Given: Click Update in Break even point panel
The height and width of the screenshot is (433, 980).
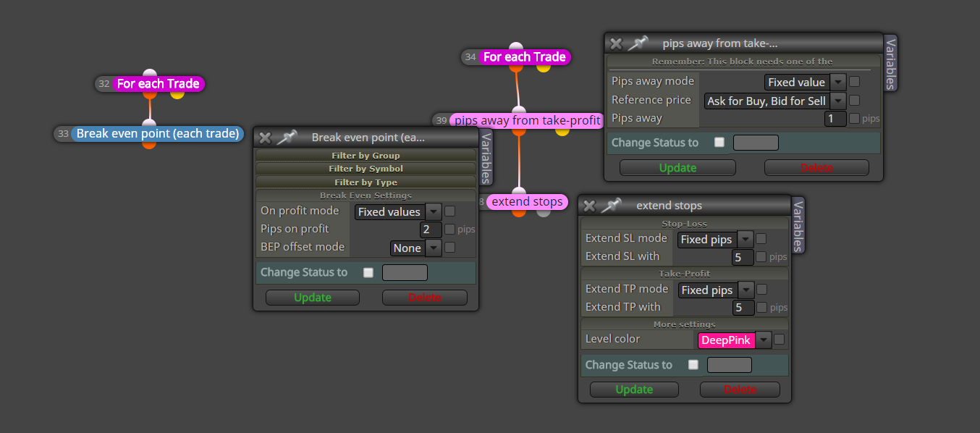Looking at the screenshot, I should [x=313, y=298].
